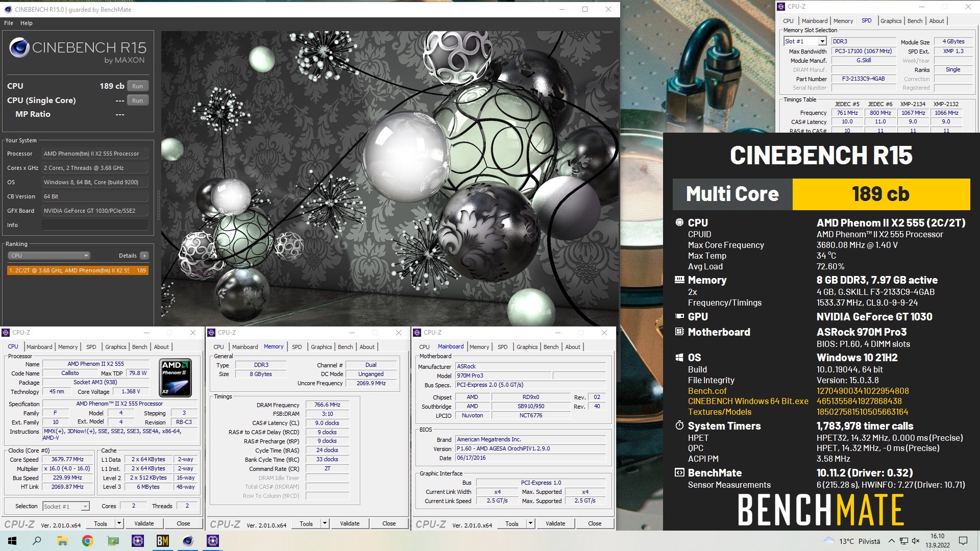The image size is (980, 551).
Task: Select the Memory tab in SPD window
Action: (x=843, y=21)
